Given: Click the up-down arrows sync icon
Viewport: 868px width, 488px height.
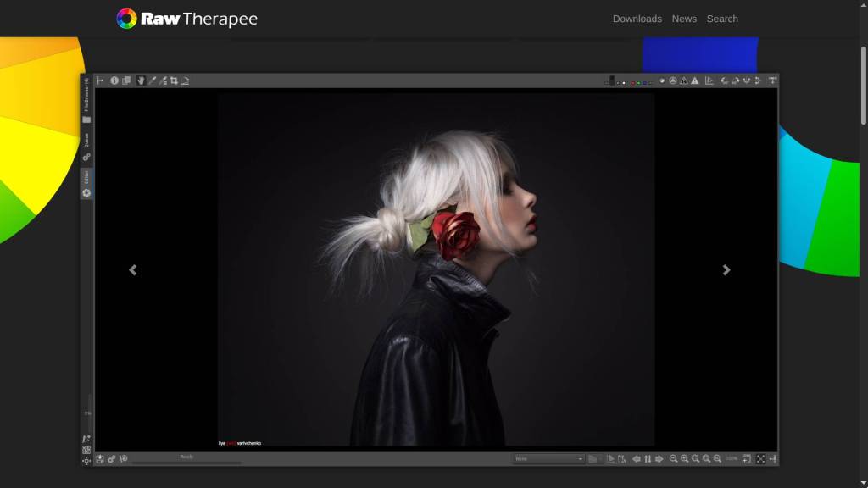Looking at the screenshot, I should pyautogui.click(x=648, y=459).
